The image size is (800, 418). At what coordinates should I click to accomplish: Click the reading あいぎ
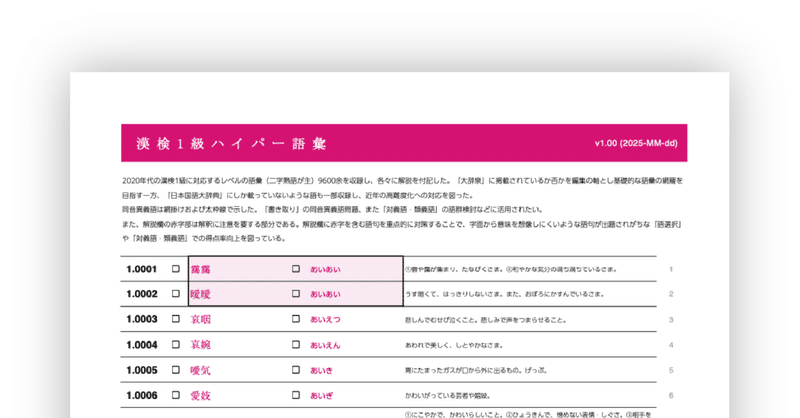pos(321,396)
